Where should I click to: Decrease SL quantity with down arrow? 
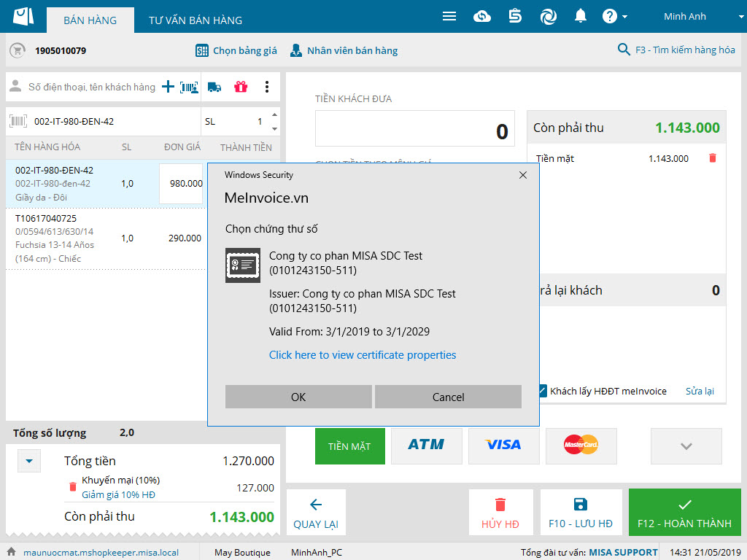click(274, 128)
